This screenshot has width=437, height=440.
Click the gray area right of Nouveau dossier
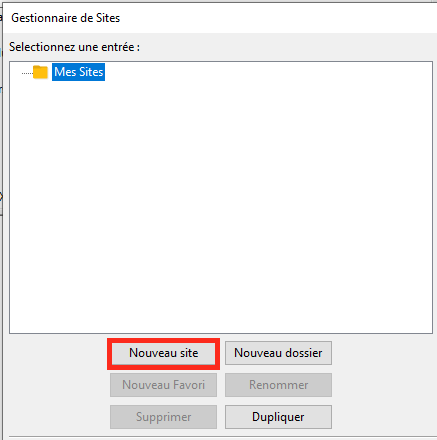383,353
